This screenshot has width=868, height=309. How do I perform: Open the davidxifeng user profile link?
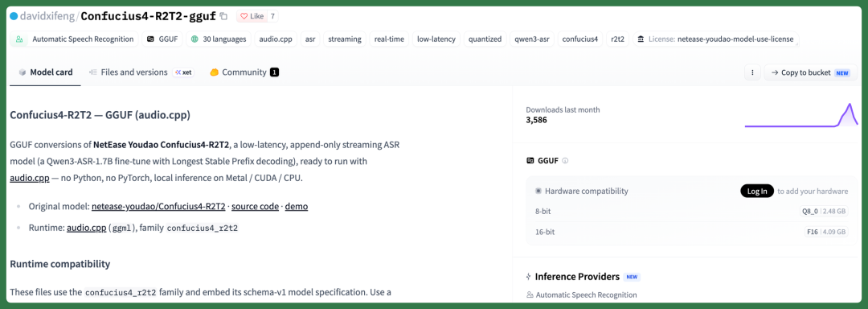click(47, 16)
